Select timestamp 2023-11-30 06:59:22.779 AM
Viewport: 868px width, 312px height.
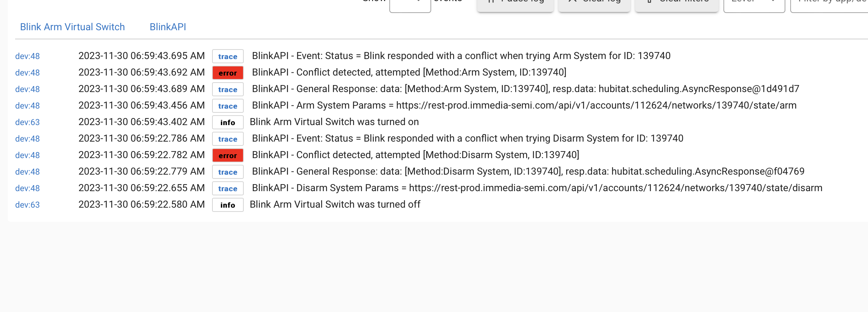[141, 171]
